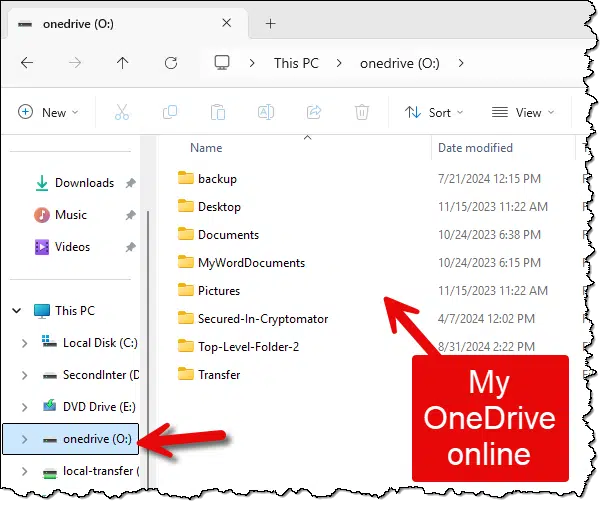Select the Desktop folder
The height and width of the screenshot is (507, 606).
219,207
